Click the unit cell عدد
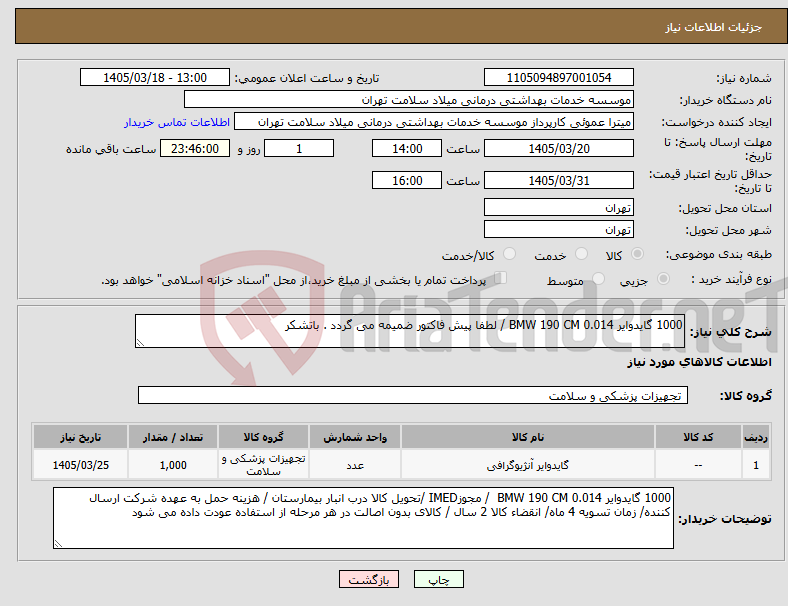 tap(355, 465)
